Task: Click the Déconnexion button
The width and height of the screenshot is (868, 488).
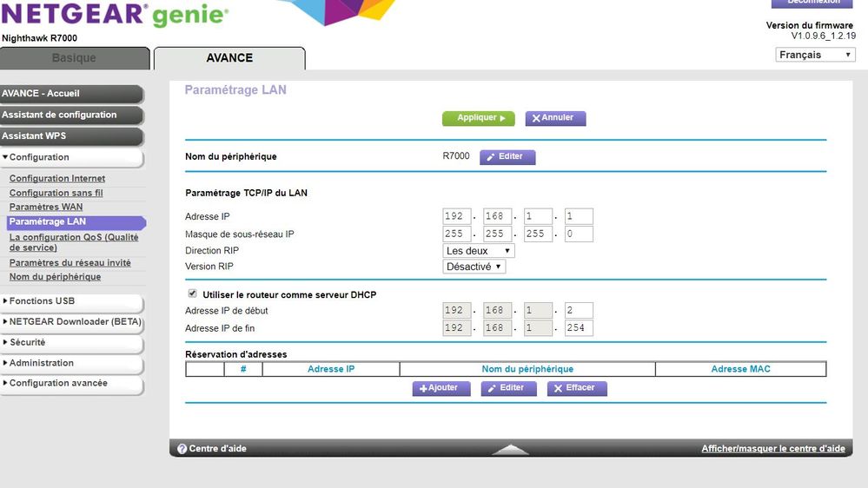Action: (813, 3)
